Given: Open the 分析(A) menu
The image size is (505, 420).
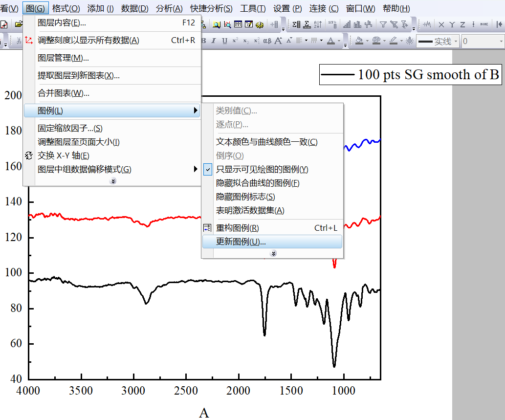Looking at the screenshot, I should tap(169, 8).
